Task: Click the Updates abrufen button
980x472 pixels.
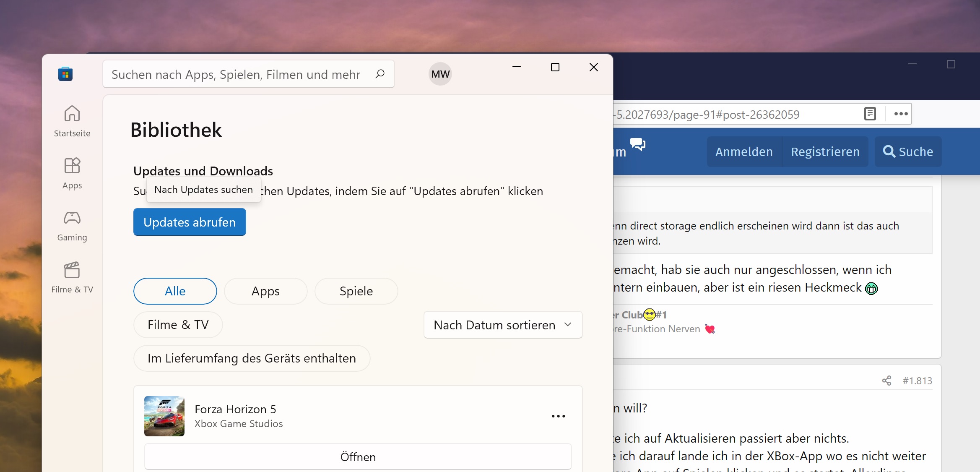Action: click(x=190, y=222)
